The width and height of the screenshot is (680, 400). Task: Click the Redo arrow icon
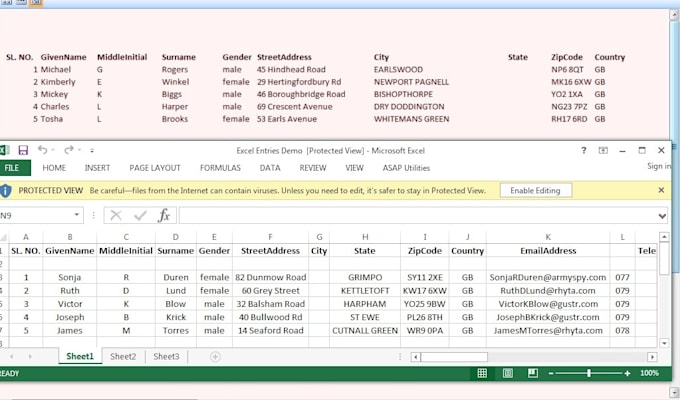69,150
